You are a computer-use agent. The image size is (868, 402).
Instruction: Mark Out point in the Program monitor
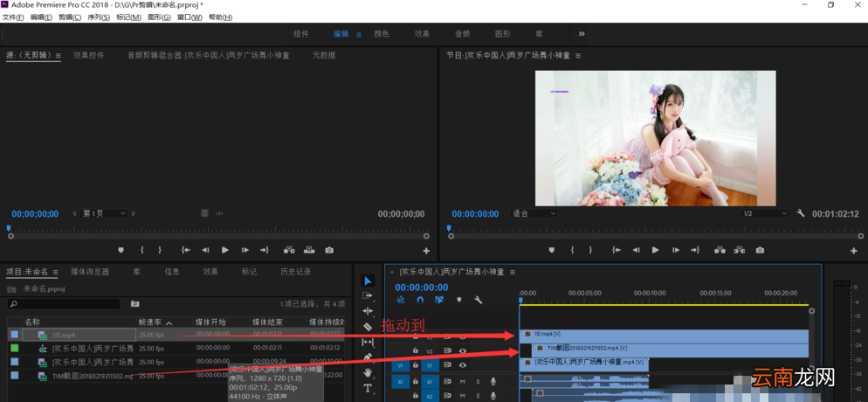(x=590, y=250)
